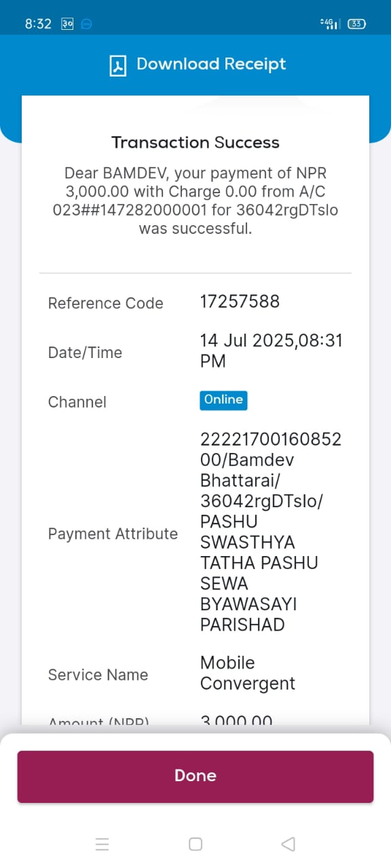391x868 pixels.
Task: Tap the messaging notification icon in status bar
Action: [86, 24]
